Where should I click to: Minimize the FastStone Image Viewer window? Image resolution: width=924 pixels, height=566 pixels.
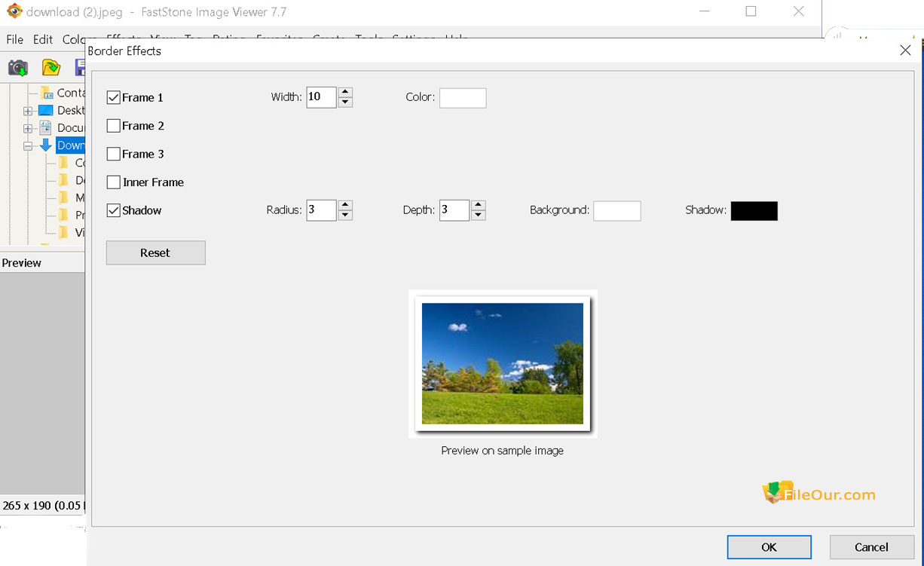tap(705, 11)
